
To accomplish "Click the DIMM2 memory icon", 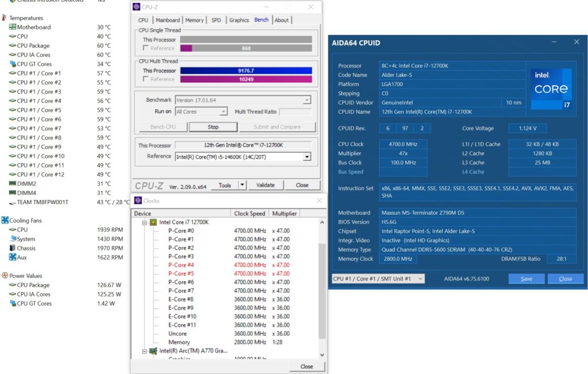I will [x=13, y=183].
